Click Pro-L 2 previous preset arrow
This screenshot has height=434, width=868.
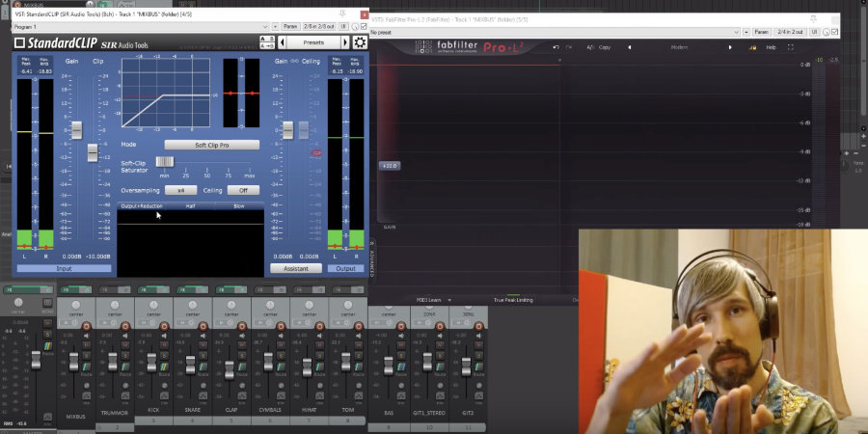[630, 47]
